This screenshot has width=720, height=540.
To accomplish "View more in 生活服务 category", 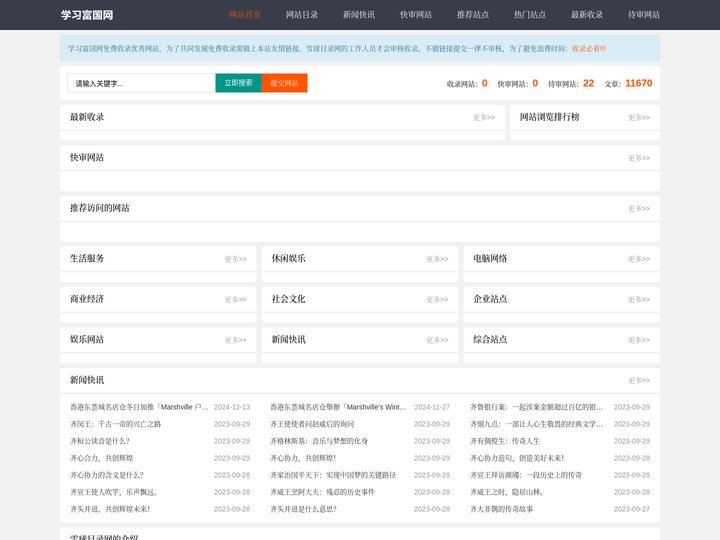I will [236, 259].
